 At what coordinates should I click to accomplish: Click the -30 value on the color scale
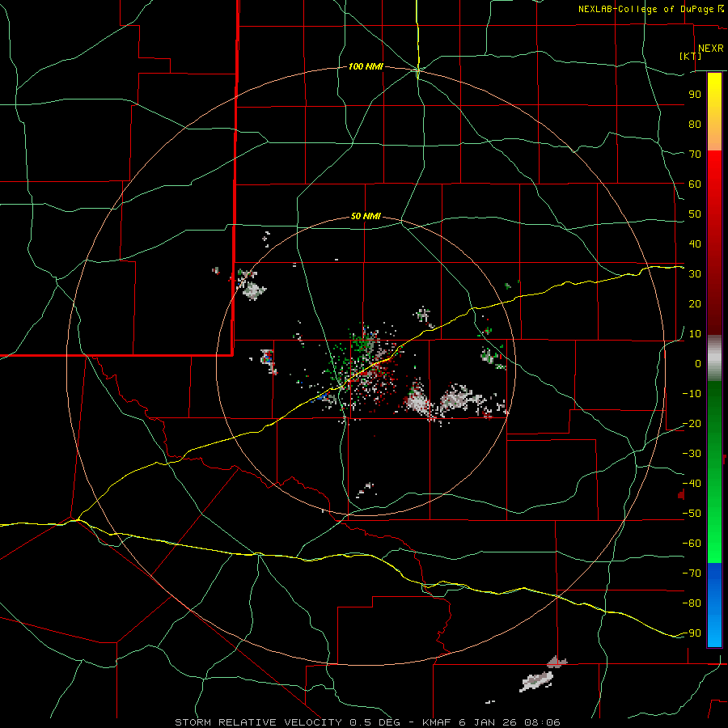click(692, 454)
